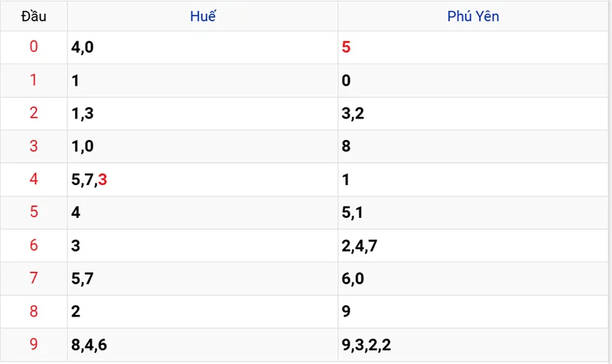The width and height of the screenshot is (612, 364).
Task: Click the Đầu column header
Action: 33,15
